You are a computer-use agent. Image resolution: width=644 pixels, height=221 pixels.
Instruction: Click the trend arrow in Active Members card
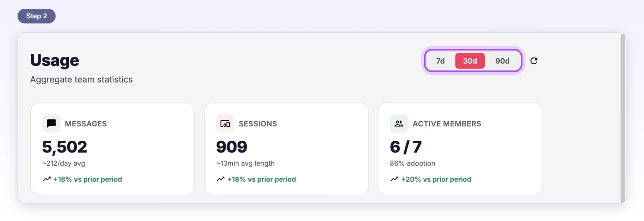coord(394,179)
